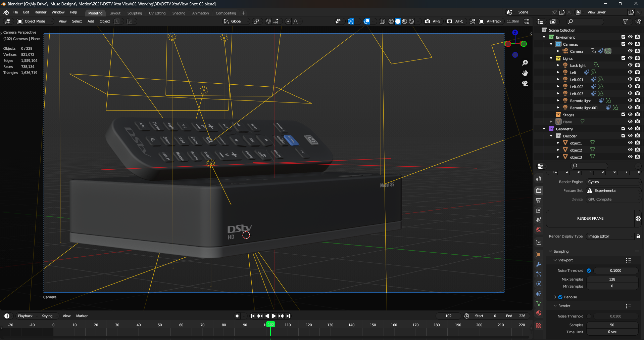Open the File menu
This screenshot has width=644, height=340.
(x=15, y=12)
